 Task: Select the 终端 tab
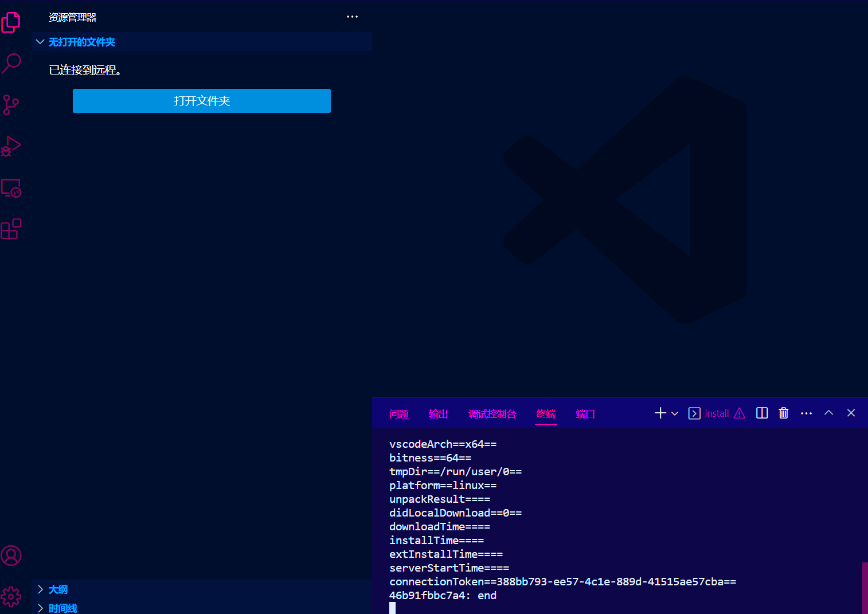pyautogui.click(x=546, y=414)
